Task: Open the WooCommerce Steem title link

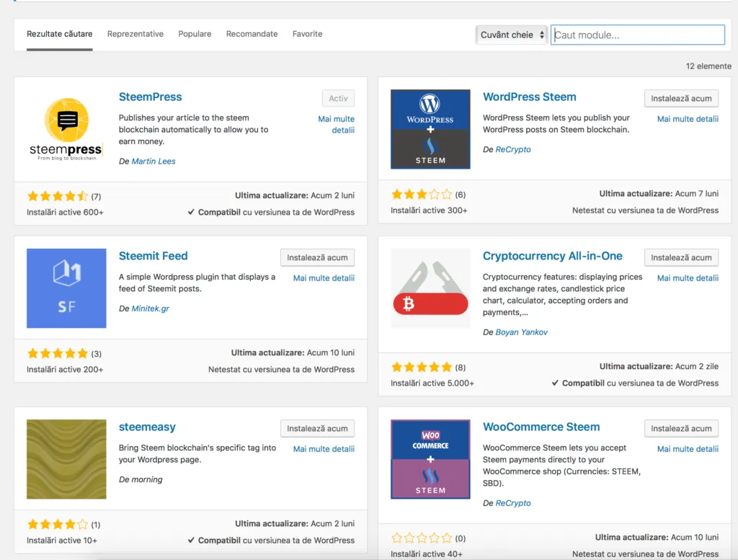Action: [541, 427]
